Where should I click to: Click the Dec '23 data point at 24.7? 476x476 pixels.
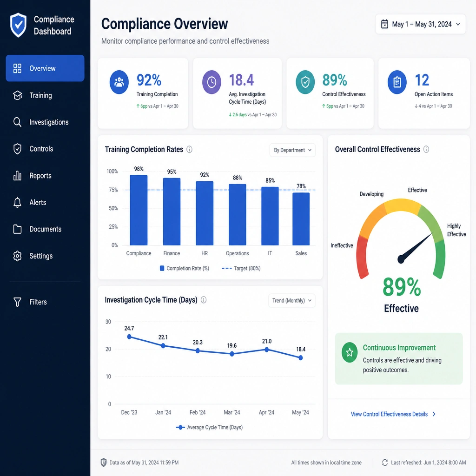pos(129,337)
